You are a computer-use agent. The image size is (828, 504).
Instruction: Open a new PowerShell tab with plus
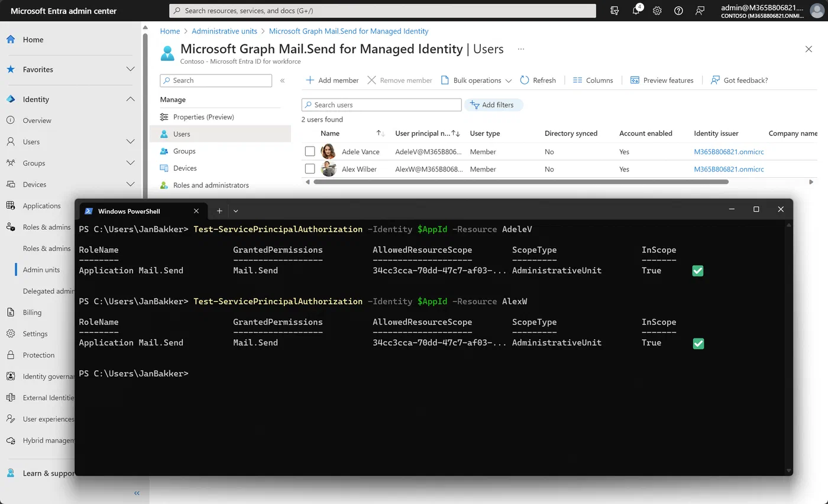click(x=219, y=211)
